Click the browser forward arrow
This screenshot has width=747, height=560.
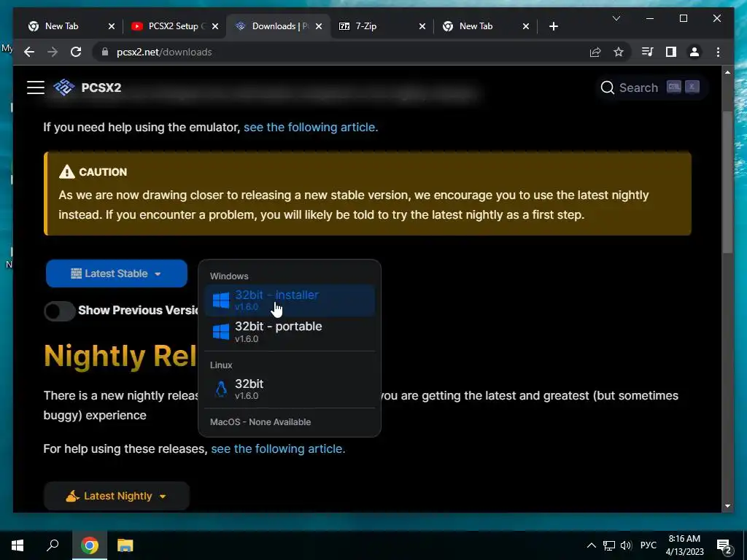pyautogui.click(x=53, y=52)
